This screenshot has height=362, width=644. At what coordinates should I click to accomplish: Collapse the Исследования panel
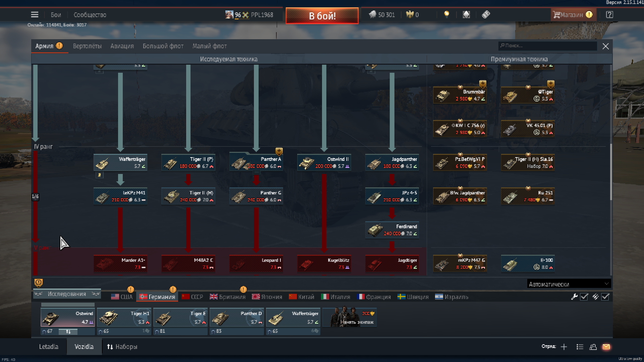tap(67, 294)
